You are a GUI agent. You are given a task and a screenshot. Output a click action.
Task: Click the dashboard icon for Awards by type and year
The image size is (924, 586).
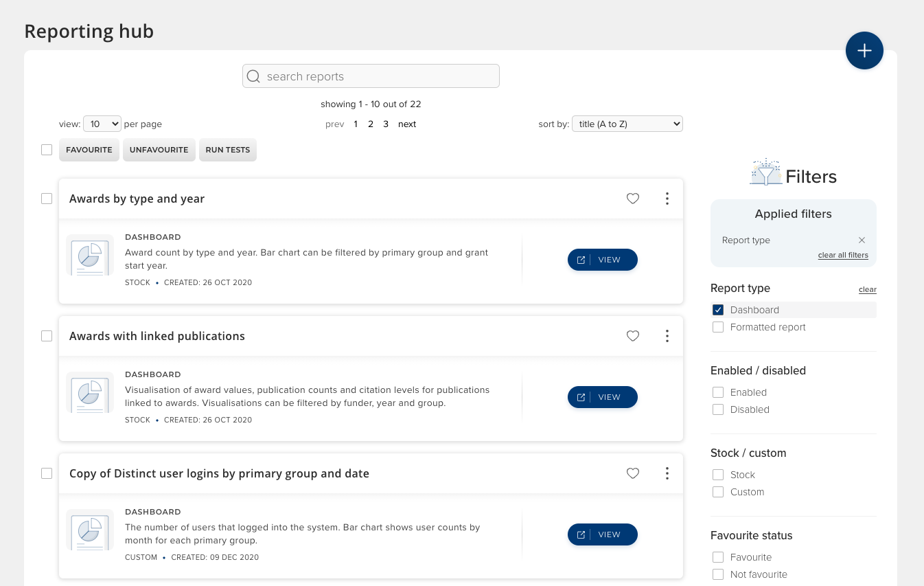90,256
